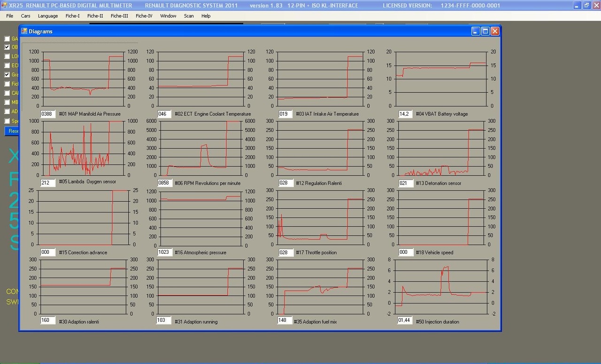Toggle the 'CA' checkbox in main window

(x=7, y=93)
